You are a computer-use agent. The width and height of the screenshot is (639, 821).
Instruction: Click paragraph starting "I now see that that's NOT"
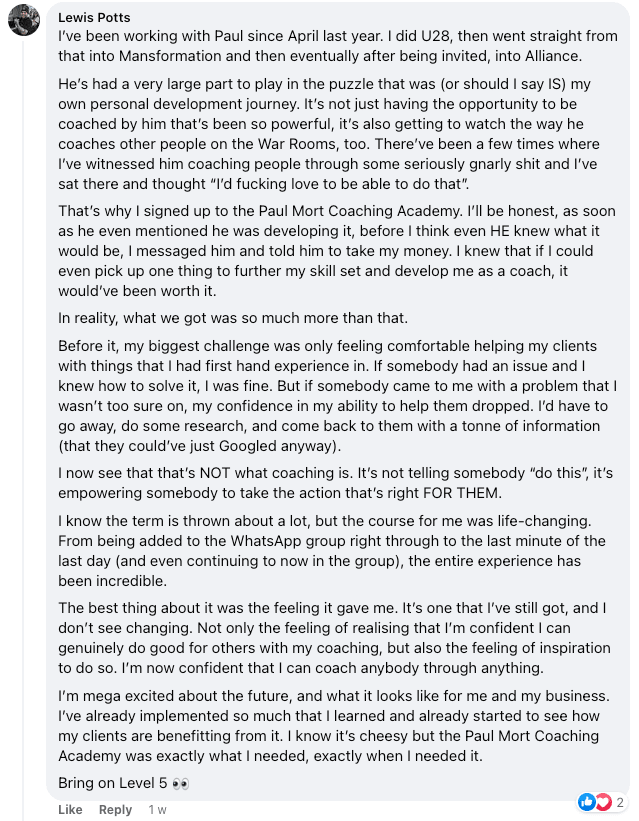click(335, 483)
